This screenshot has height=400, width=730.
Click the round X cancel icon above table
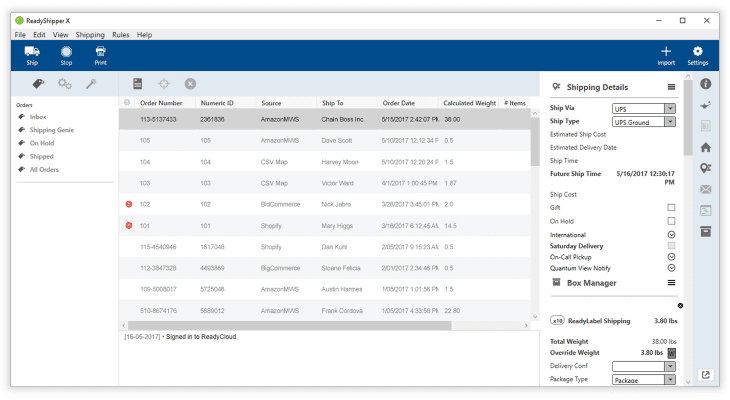190,84
